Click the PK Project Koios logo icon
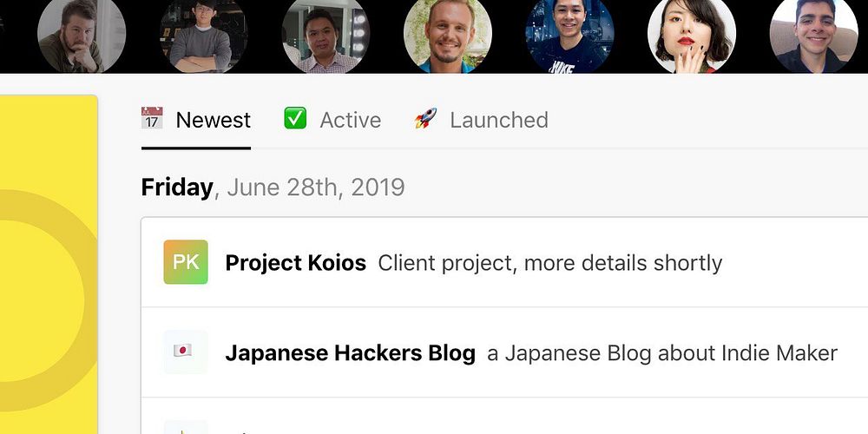This screenshot has width=868, height=434. click(186, 262)
